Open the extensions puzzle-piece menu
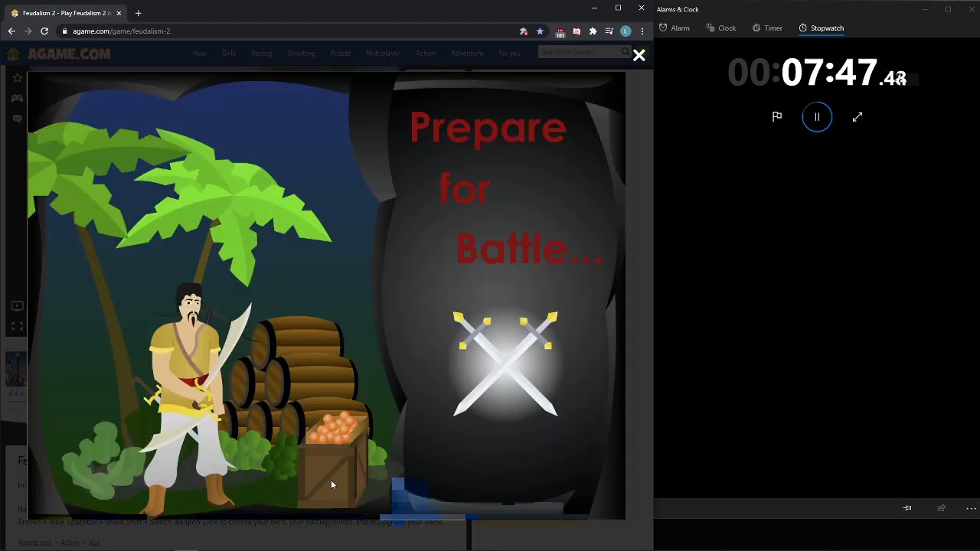 point(593,31)
